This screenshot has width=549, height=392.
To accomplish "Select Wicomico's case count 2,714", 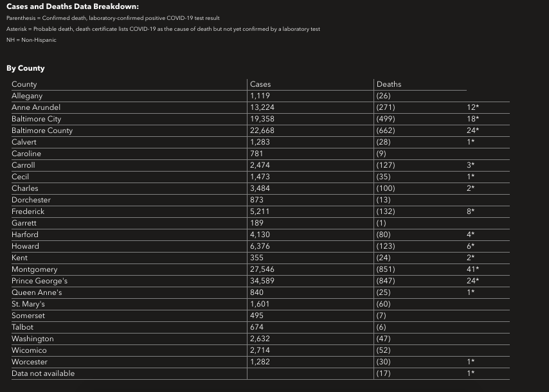I will click(260, 350).
